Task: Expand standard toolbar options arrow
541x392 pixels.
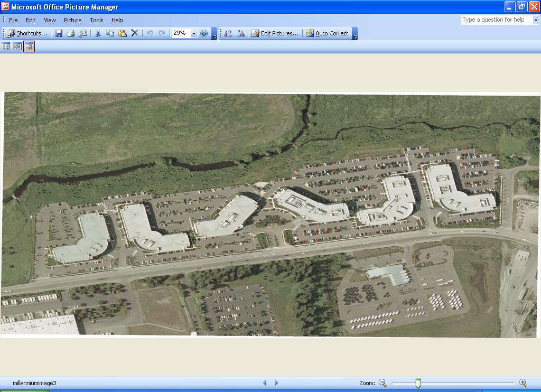Action: click(214, 33)
